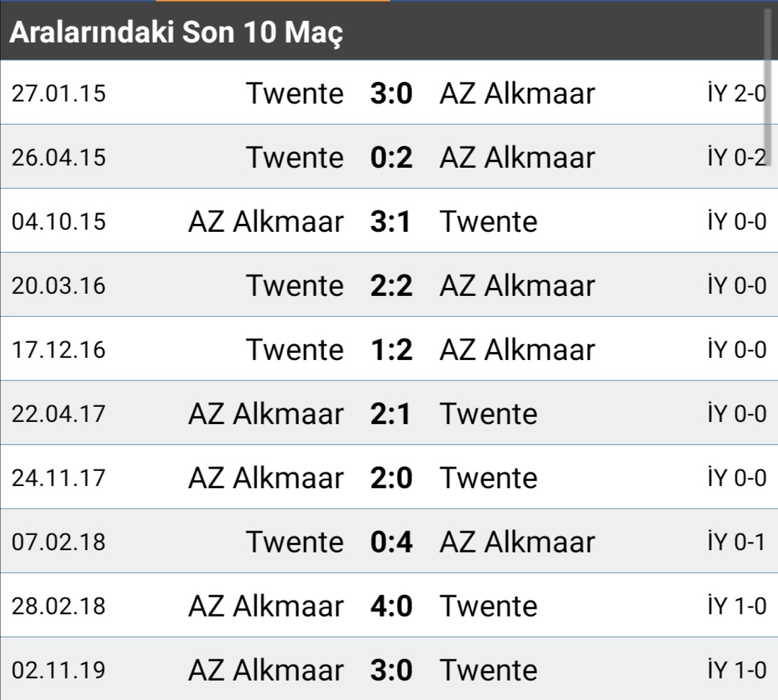Click the 4:0 score on 28.02.18
778x700 pixels.
click(391, 606)
